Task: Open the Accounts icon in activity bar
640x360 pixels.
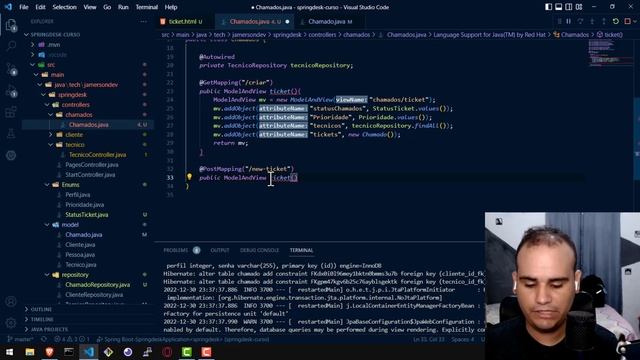Action: (x=11, y=302)
